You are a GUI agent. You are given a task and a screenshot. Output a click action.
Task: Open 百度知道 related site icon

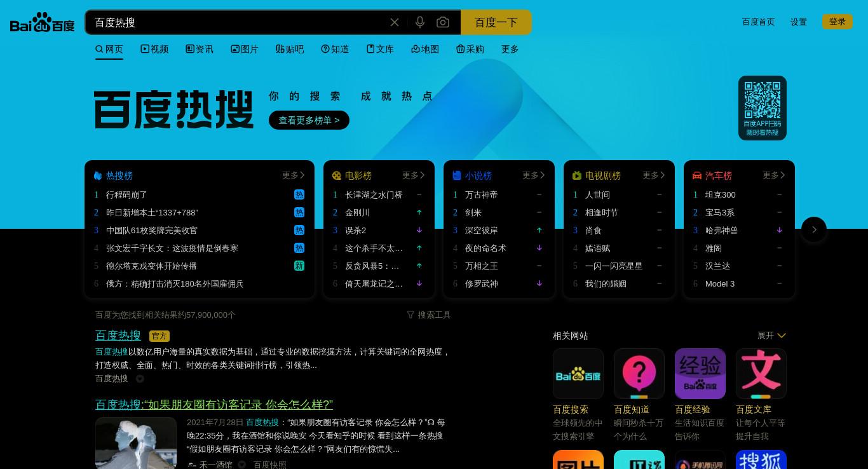pyautogui.click(x=639, y=374)
